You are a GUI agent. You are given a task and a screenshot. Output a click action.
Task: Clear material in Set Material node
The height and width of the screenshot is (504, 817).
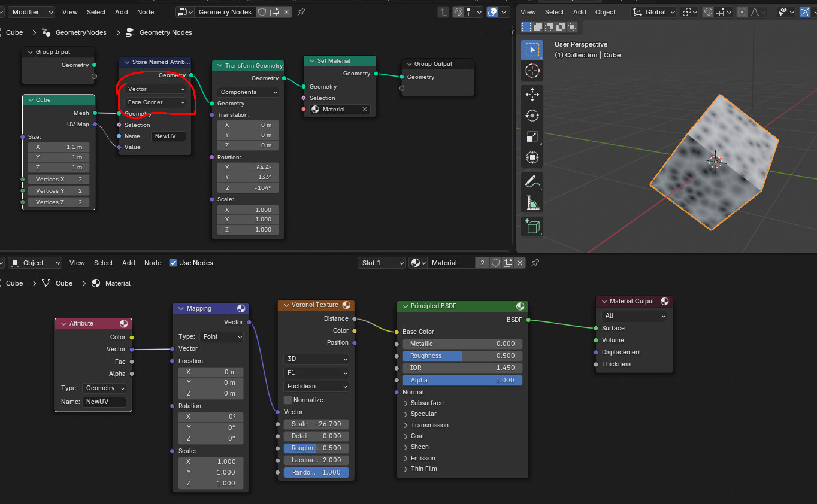click(x=365, y=109)
